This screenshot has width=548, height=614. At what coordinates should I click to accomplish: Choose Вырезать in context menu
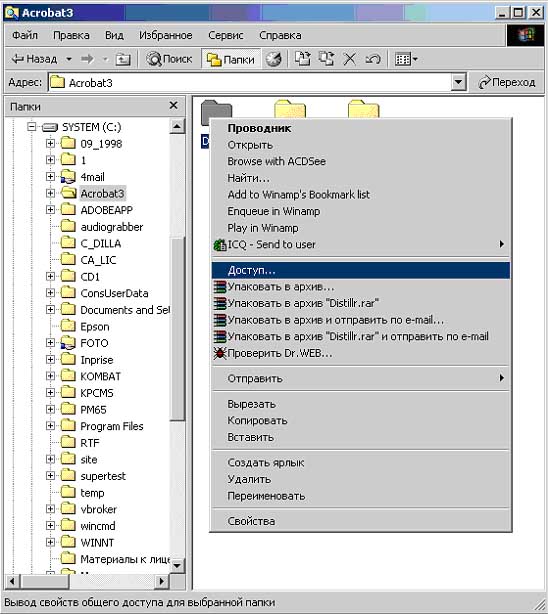pyautogui.click(x=360, y=404)
